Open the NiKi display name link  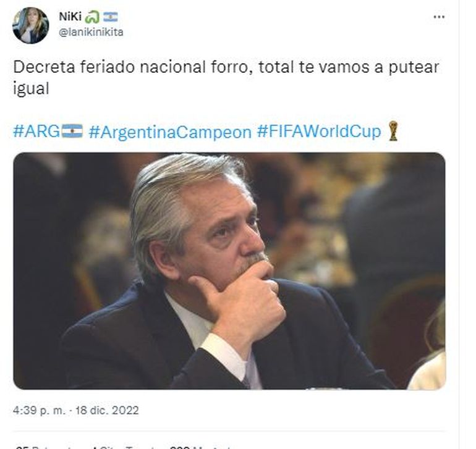(70, 17)
